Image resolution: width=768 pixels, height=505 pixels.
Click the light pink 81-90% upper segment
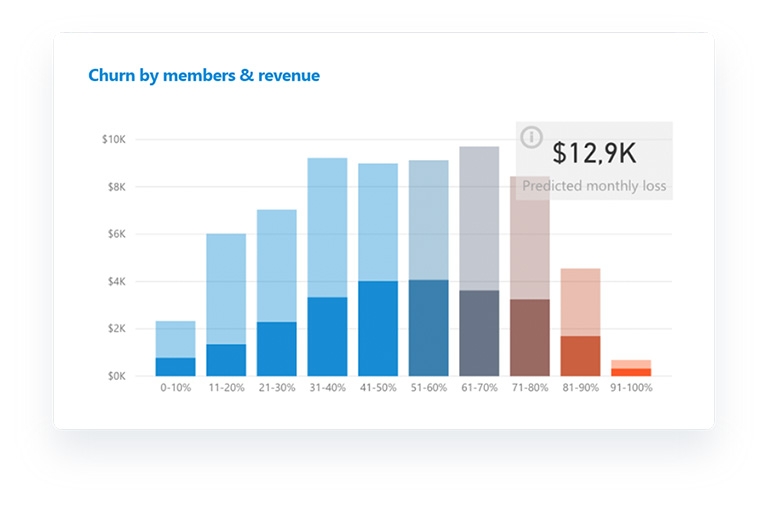tap(580, 302)
